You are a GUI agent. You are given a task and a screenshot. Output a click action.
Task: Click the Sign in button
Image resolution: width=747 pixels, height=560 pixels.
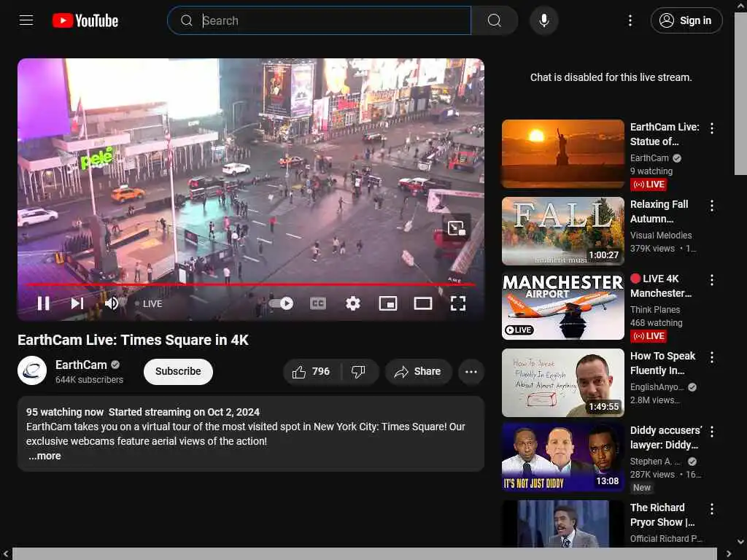pos(686,20)
